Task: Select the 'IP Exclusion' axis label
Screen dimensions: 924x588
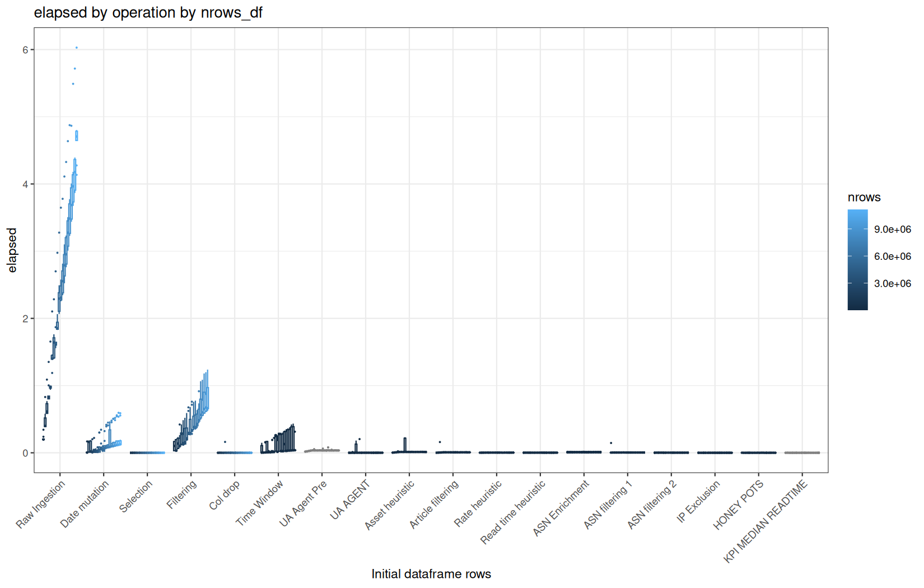Action: coord(698,502)
